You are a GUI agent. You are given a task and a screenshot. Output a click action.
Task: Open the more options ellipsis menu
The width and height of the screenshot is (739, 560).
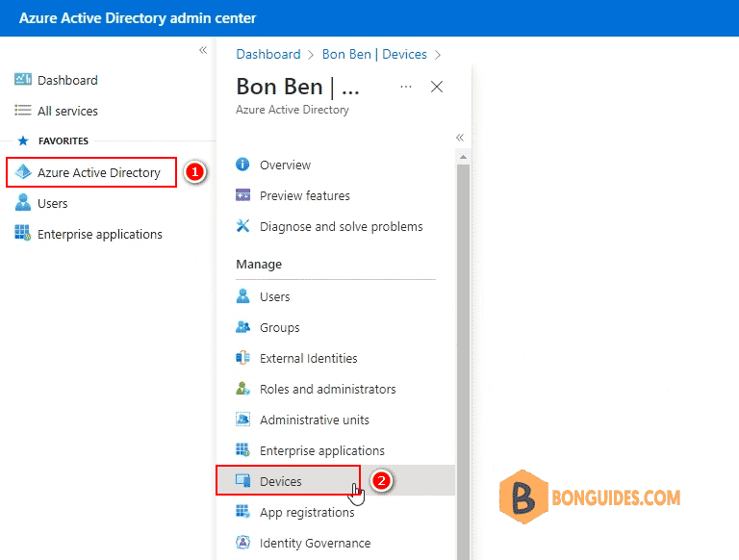coord(406,87)
